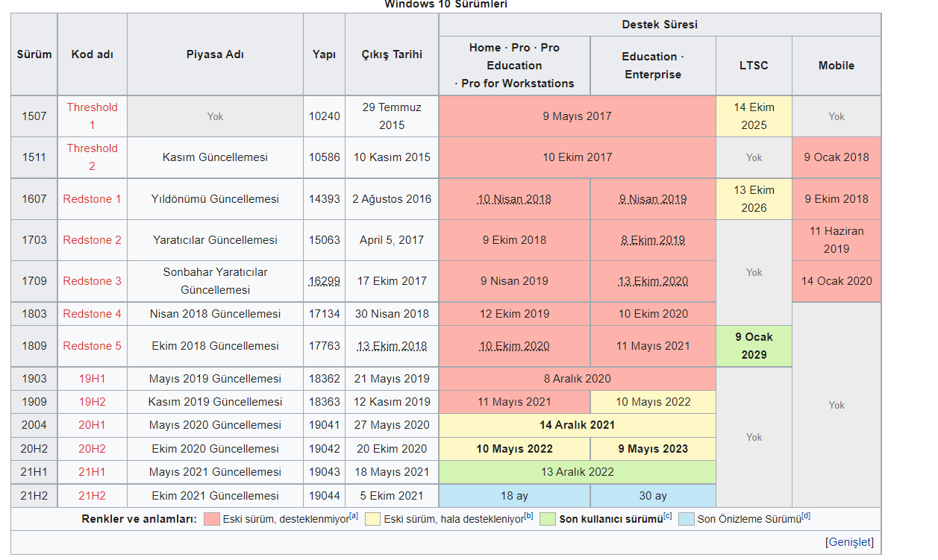Select the version cell '1703'
The width and height of the screenshot is (938, 560).
pyautogui.click(x=34, y=240)
